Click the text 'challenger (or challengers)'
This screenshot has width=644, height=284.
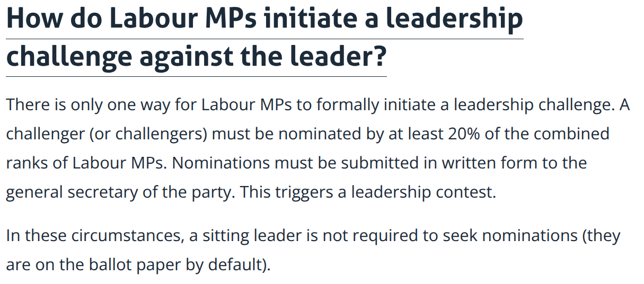(107, 134)
